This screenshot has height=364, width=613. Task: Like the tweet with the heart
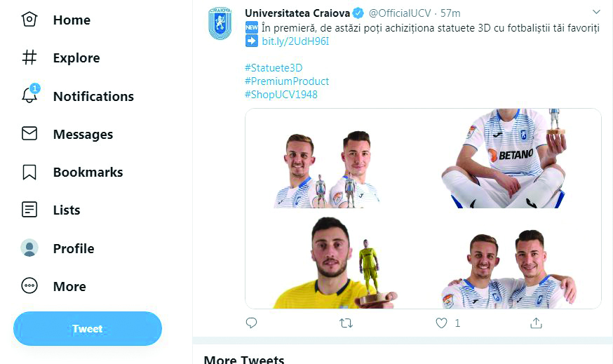tap(441, 323)
